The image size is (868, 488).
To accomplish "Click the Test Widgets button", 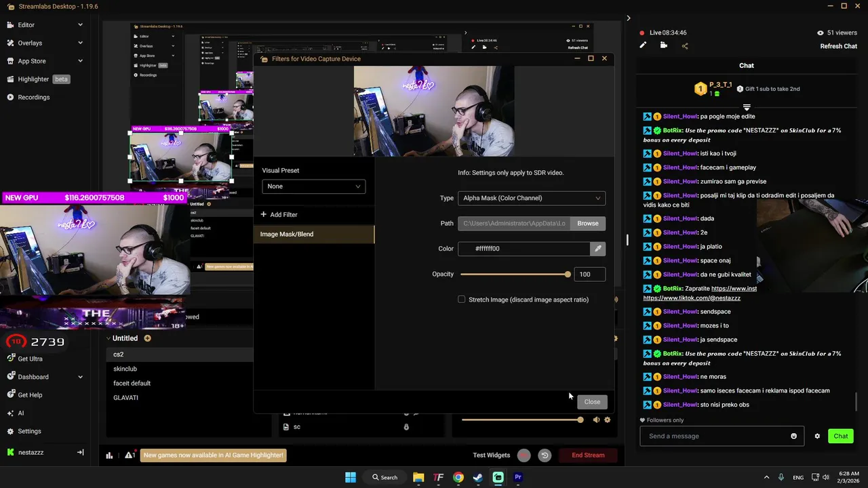I will pyautogui.click(x=492, y=455).
